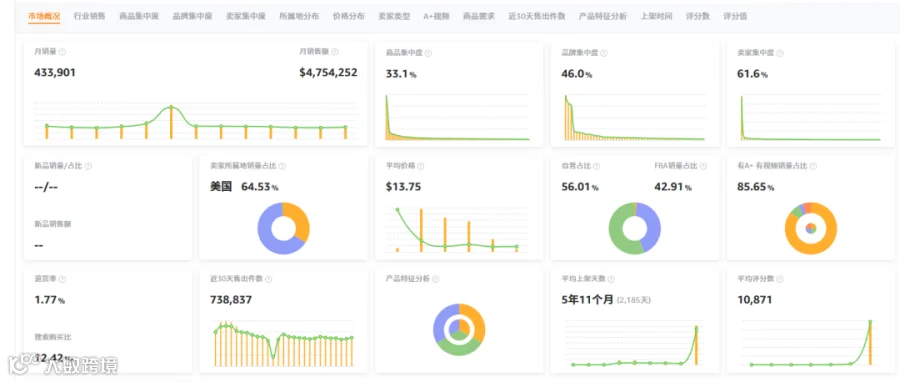900x382 pixels.
Task: Click help icon next to 卖家所属地销量占比
Action: point(282,166)
